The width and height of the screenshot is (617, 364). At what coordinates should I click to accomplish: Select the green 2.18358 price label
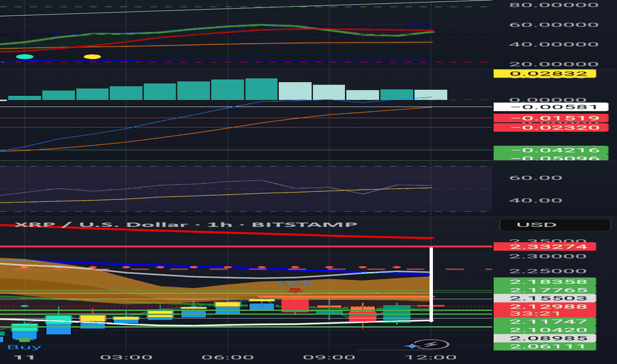[x=545, y=282]
